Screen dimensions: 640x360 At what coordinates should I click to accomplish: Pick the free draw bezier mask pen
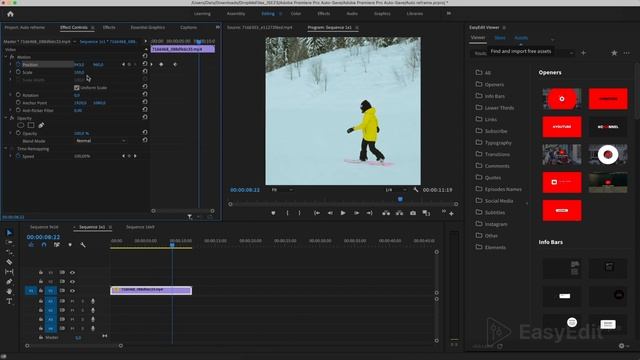[x=41, y=125]
